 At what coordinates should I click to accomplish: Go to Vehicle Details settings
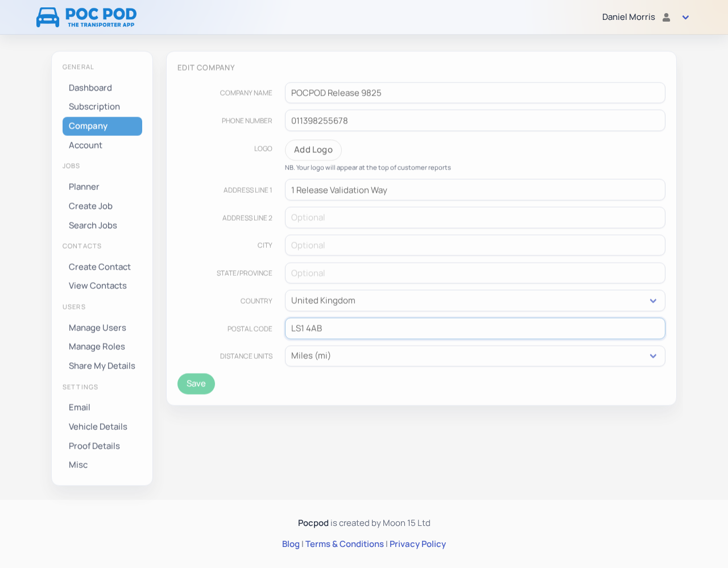(102, 427)
